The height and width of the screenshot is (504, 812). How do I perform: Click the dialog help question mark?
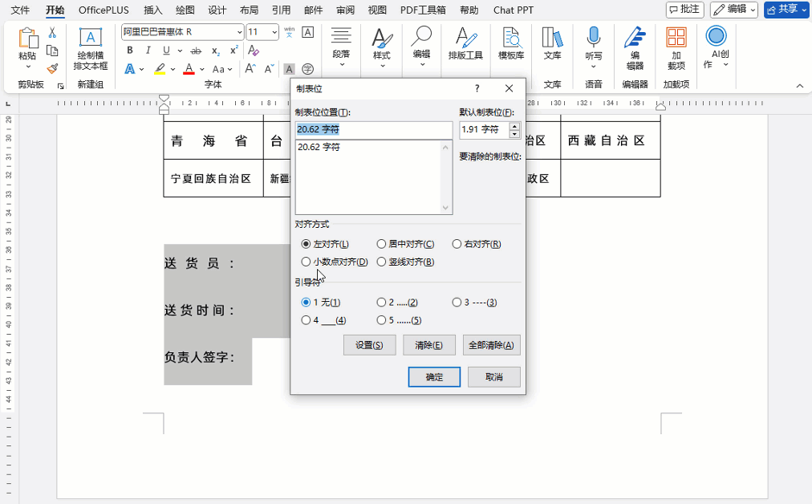477,88
